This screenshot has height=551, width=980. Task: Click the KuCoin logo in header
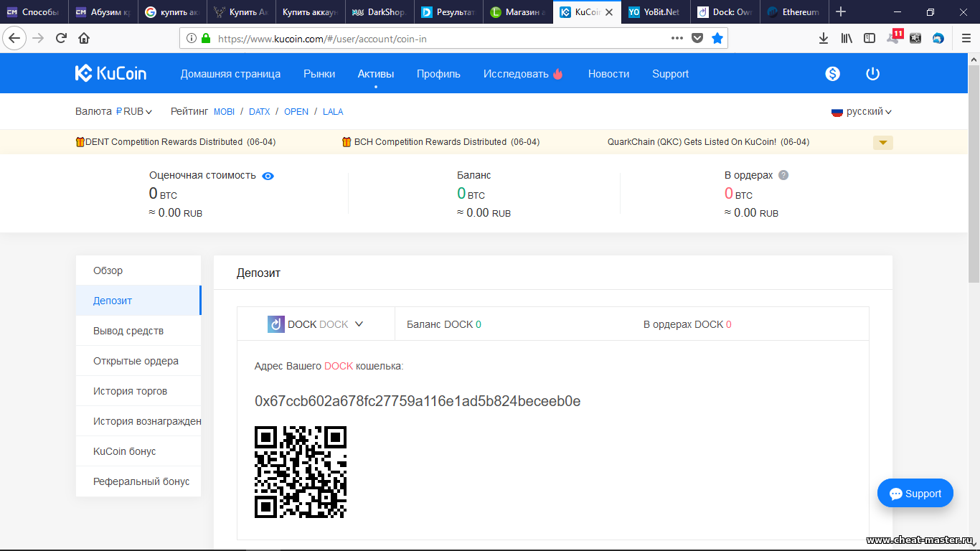110,73
